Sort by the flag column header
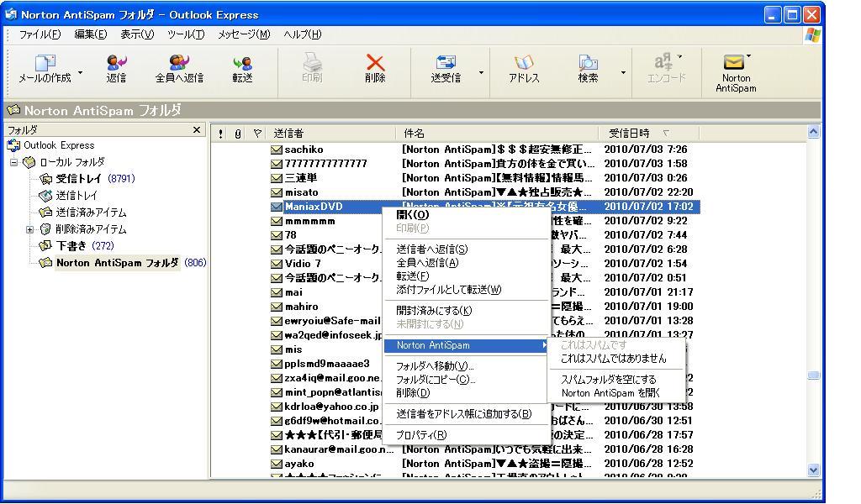 pyautogui.click(x=257, y=134)
